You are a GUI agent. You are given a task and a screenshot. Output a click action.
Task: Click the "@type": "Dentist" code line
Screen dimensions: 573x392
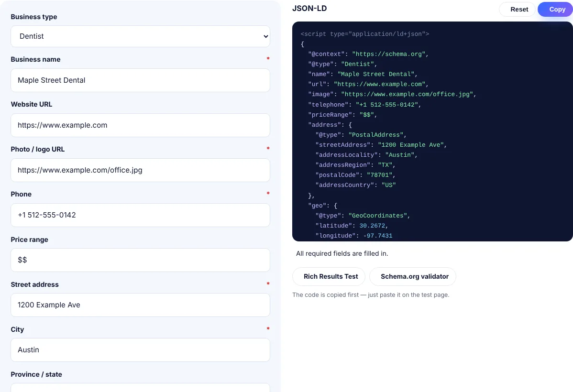pos(342,64)
